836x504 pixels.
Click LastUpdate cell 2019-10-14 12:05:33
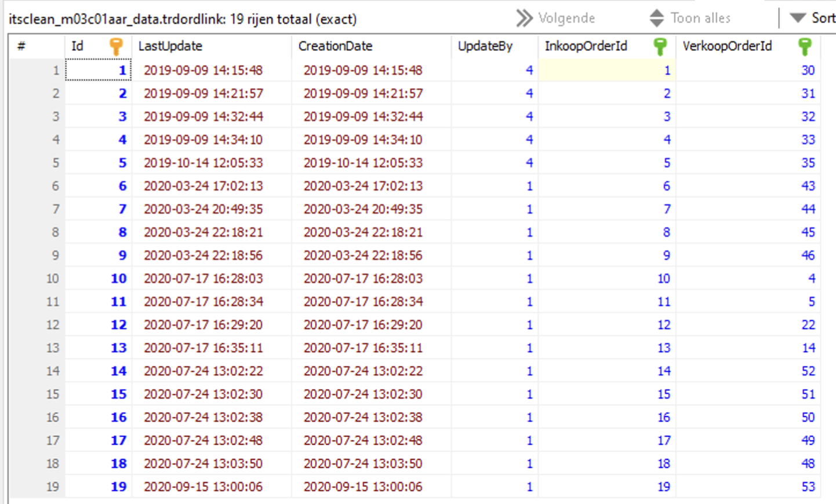click(x=203, y=163)
